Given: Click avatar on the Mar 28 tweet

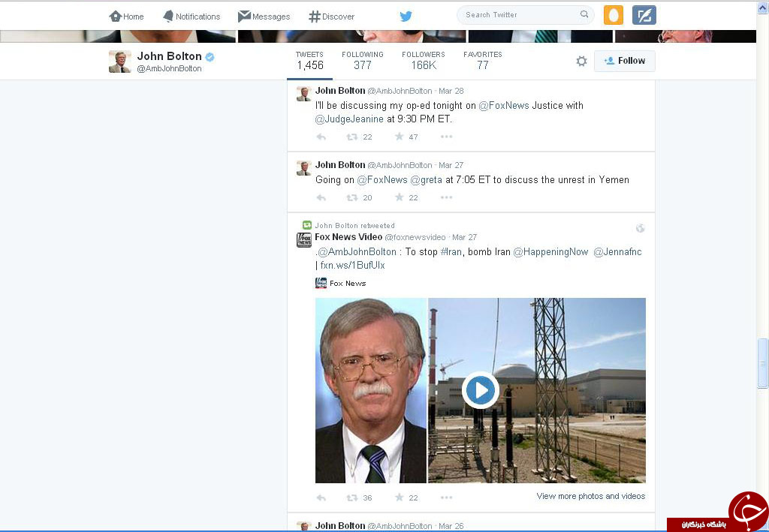Looking at the screenshot, I should pos(304,94).
